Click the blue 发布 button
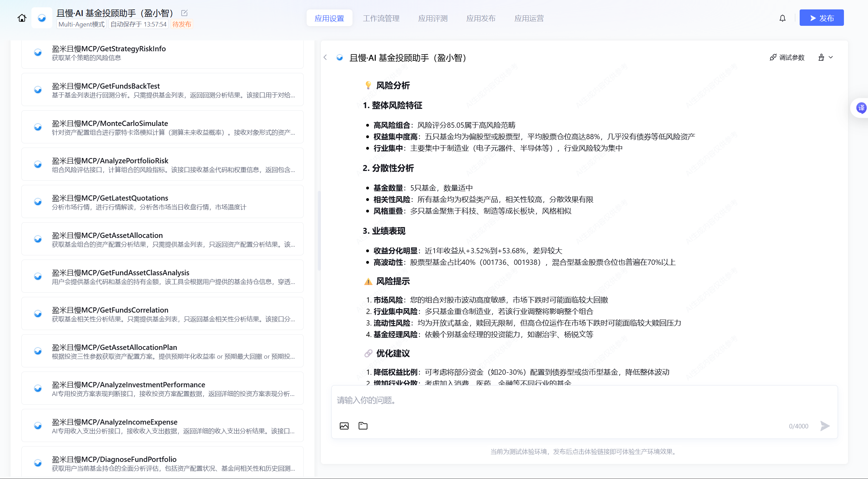Screen dimensions: 868x479 (821, 18)
